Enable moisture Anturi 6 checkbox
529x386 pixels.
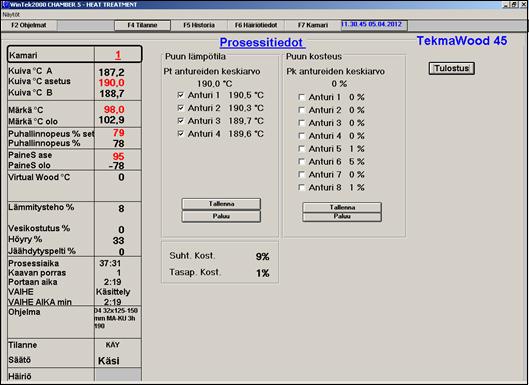302,162
